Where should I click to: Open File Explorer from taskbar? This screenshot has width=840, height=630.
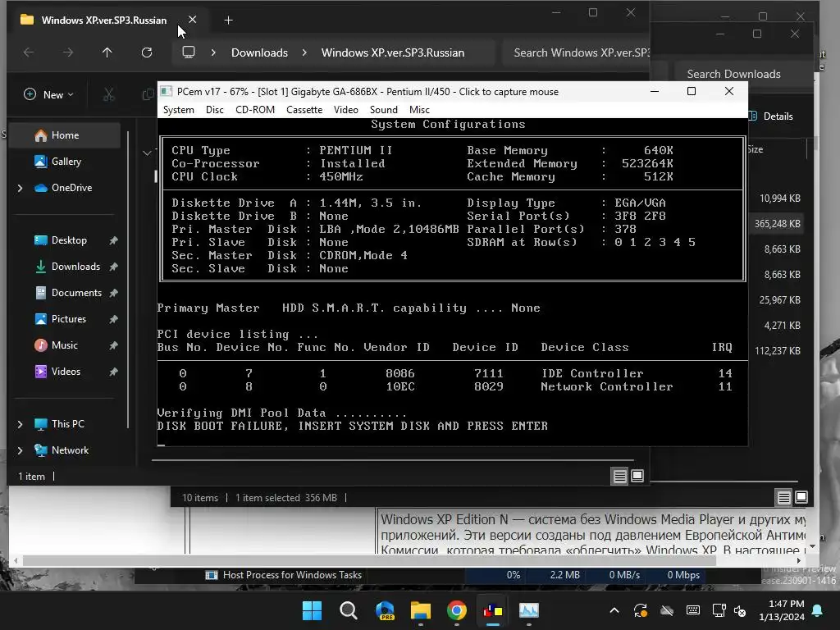pyautogui.click(x=421, y=610)
